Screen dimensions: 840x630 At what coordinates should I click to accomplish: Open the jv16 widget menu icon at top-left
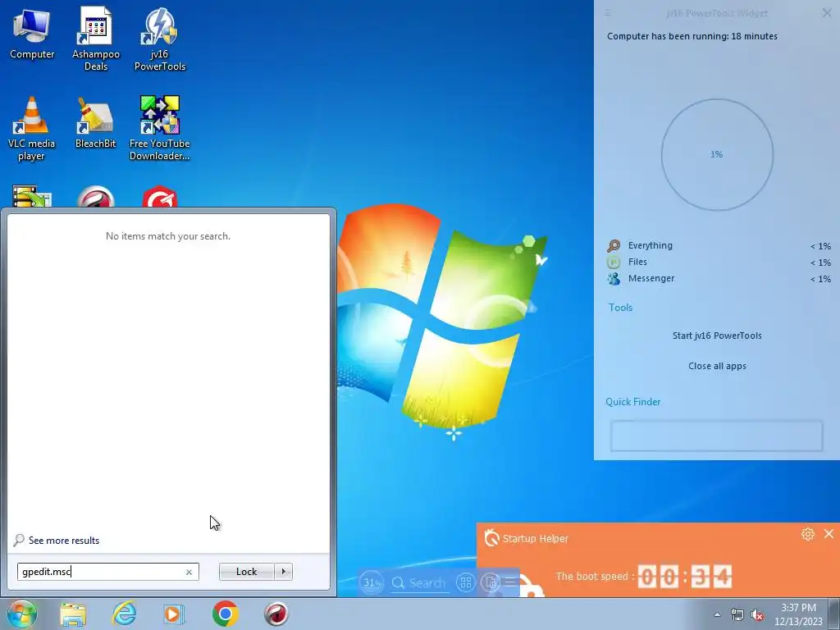pyautogui.click(x=608, y=13)
